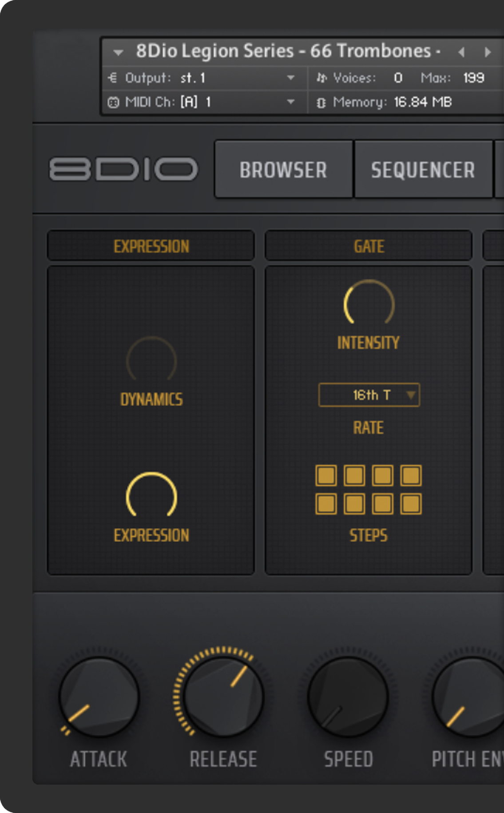
Task: Open the 16th T rate dropdown
Action: coord(369,395)
